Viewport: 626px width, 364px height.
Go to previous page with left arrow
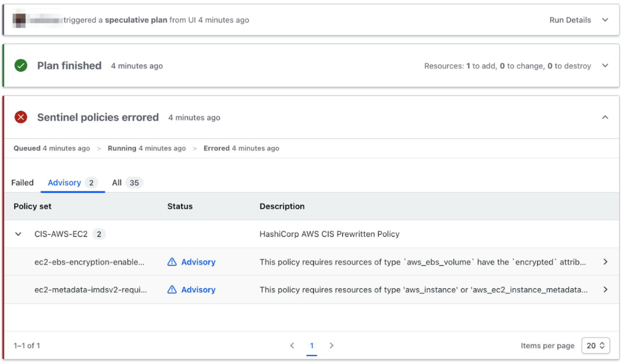click(292, 345)
